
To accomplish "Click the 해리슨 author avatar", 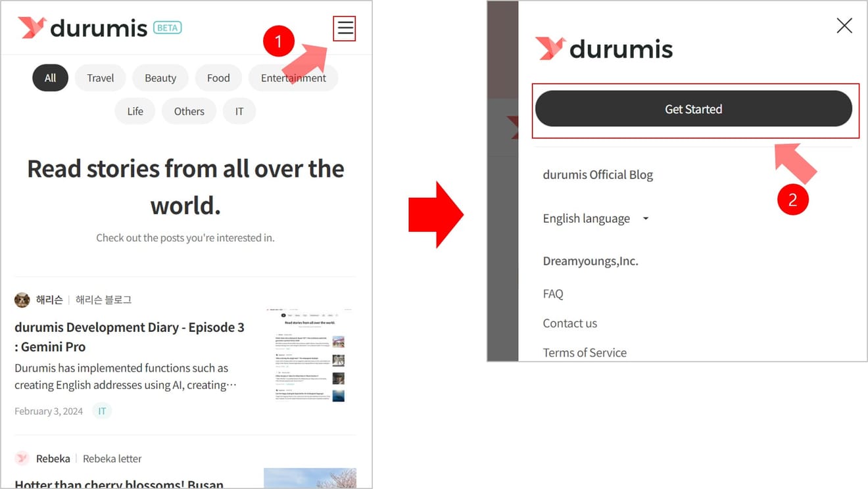I will pyautogui.click(x=22, y=300).
